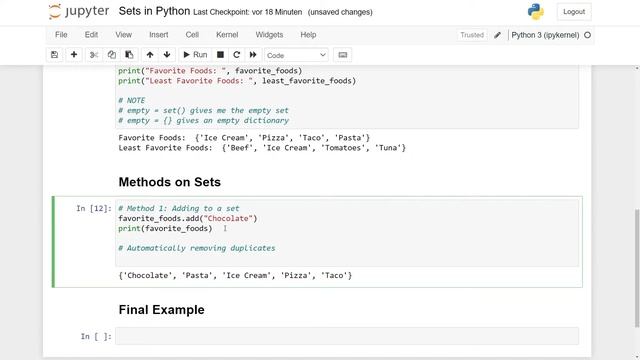Viewport: 640px width, 360px height.
Task: Click the Chocolate set output line
Action: click(x=235, y=276)
